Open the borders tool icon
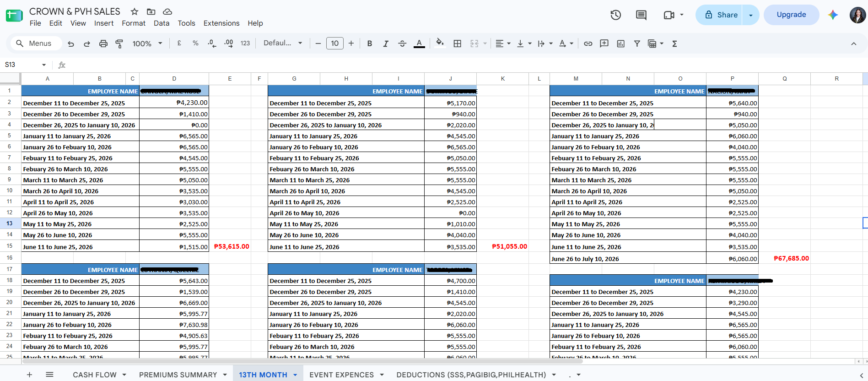Screen dimensions: 868x381 pyautogui.click(x=457, y=44)
